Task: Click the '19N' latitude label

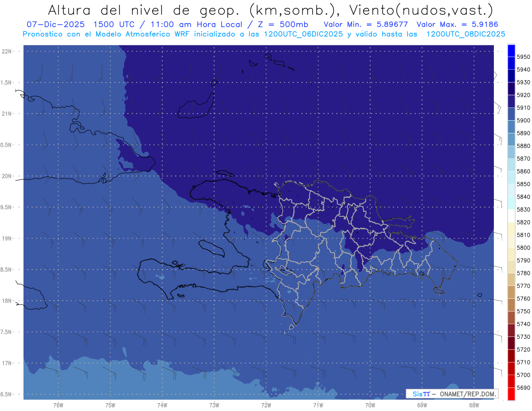Action: pyautogui.click(x=7, y=239)
